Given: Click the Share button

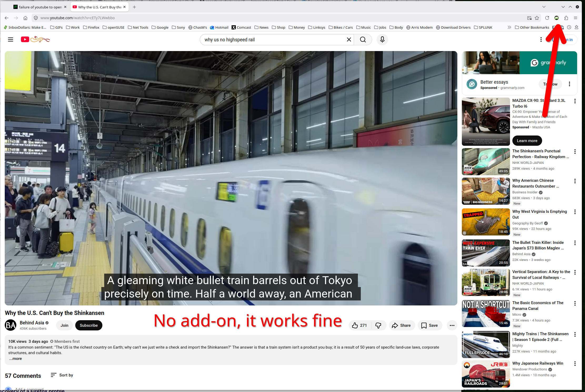Looking at the screenshot, I should [x=401, y=325].
